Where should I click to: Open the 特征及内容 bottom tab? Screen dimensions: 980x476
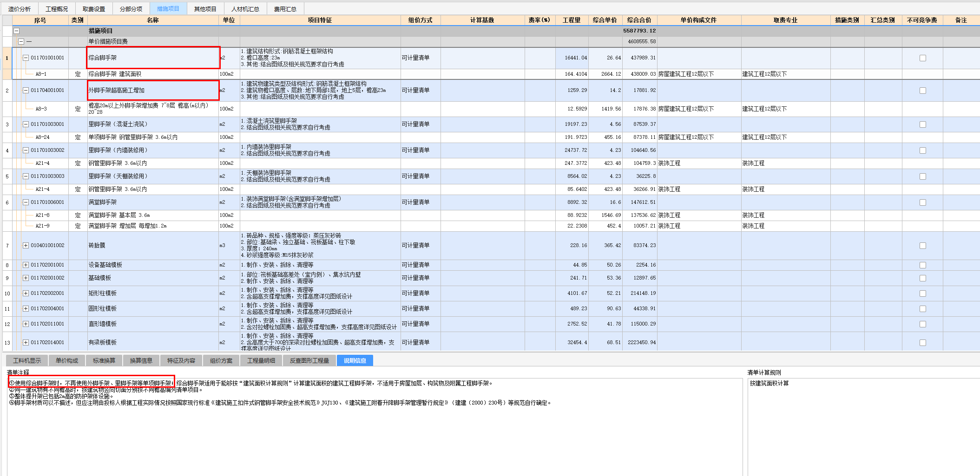181,360
